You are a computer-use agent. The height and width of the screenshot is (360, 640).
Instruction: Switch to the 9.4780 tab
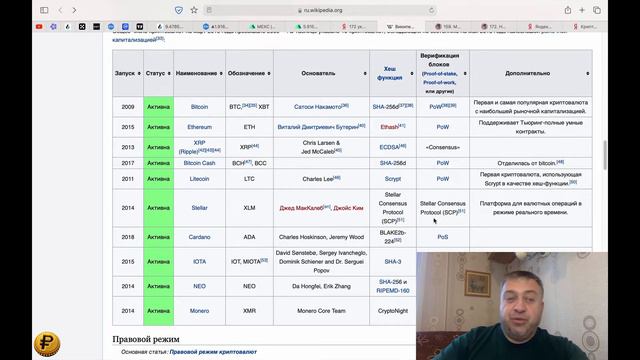(171, 27)
